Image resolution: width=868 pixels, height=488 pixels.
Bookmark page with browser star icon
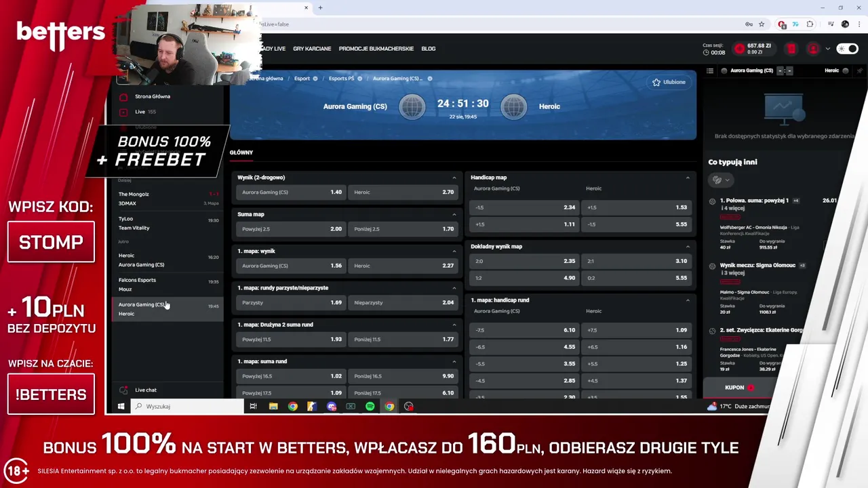pos(762,24)
